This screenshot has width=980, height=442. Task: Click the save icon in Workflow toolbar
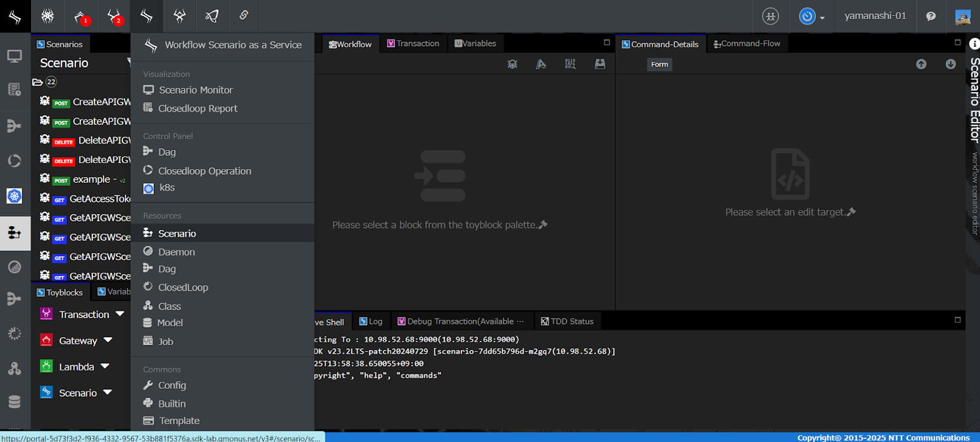[600, 64]
